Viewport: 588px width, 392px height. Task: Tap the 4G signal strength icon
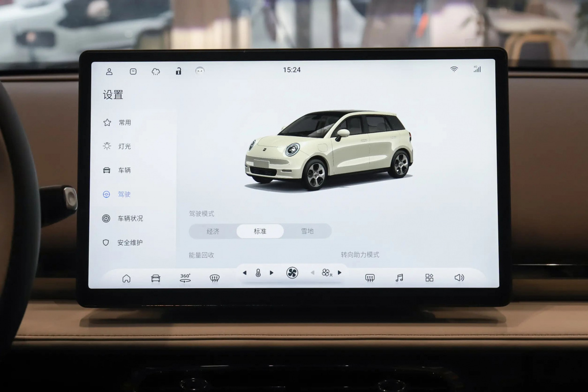point(477,69)
